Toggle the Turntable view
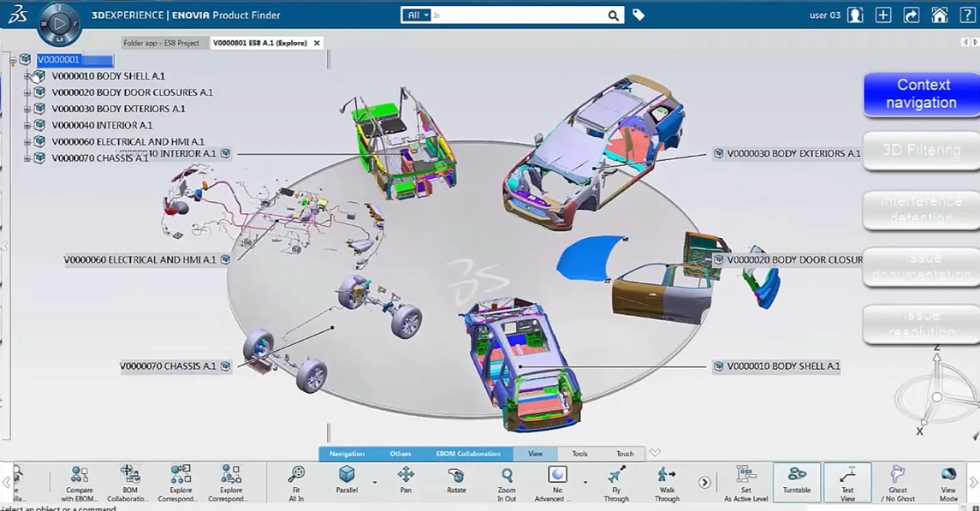 click(797, 482)
